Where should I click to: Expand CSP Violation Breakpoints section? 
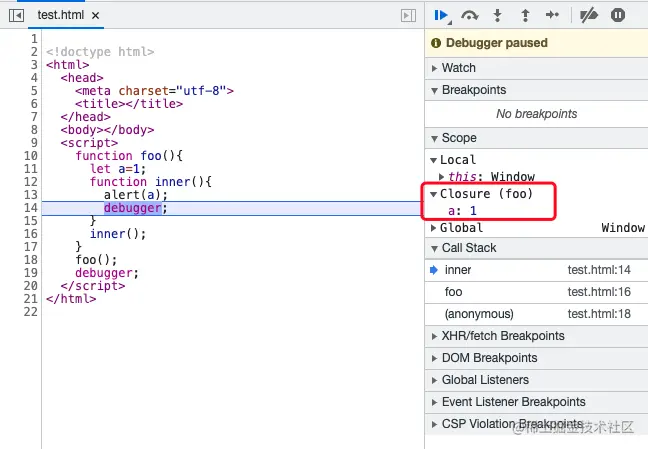pyautogui.click(x=536, y=424)
